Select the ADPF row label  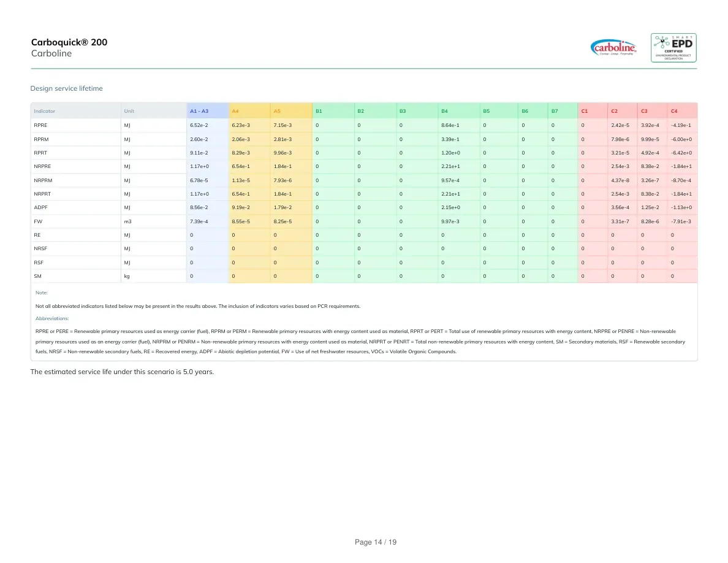[x=40, y=208]
